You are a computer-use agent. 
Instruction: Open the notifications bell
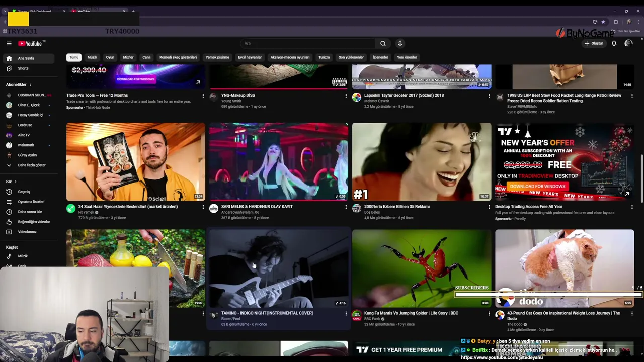(614, 44)
